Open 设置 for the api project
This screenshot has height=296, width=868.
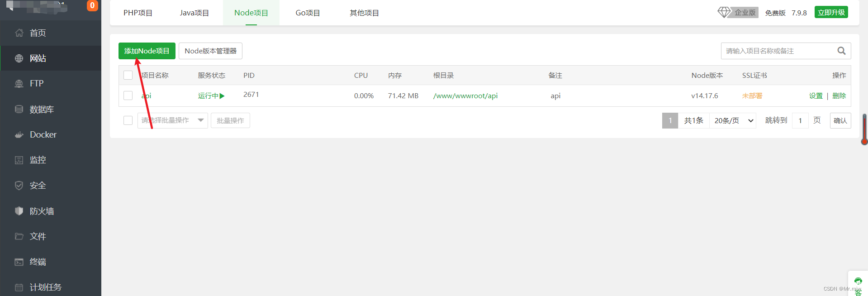click(x=816, y=95)
